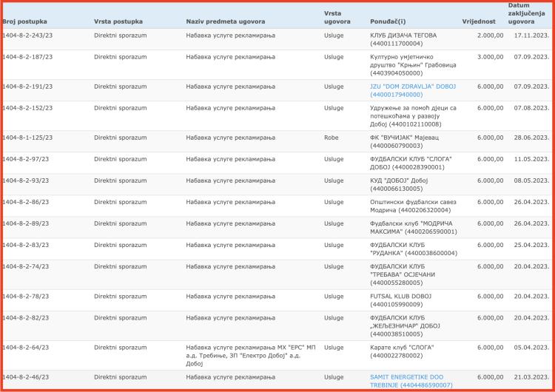Viewport: 555px width, 392px height.
Task: Select procedure number 1404-8-2-89/23
Action: click(x=25, y=223)
